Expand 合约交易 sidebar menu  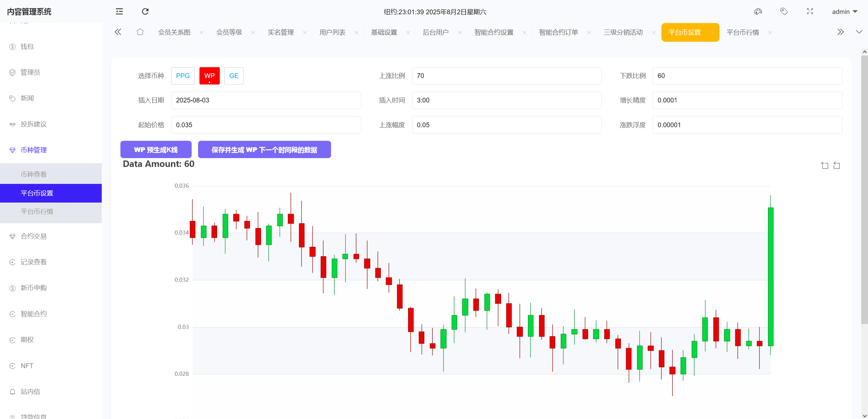(x=34, y=236)
